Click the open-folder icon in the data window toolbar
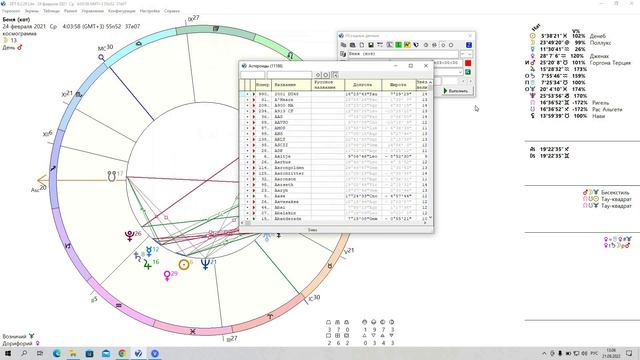Screen dimensions: 640x360 coord(343,44)
